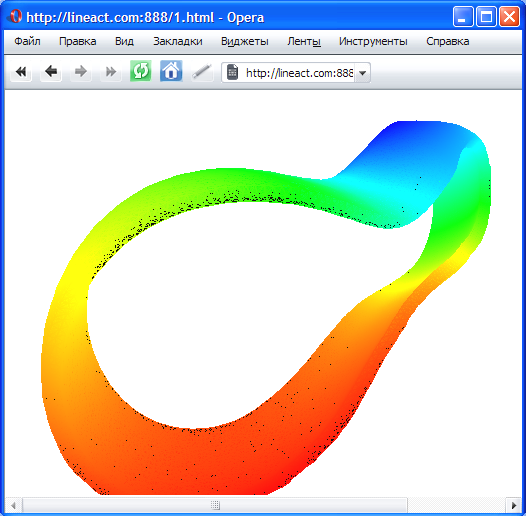Screen dimensions: 526x516
Task: Go back using the Back arrow
Action: click(x=51, y=71)
